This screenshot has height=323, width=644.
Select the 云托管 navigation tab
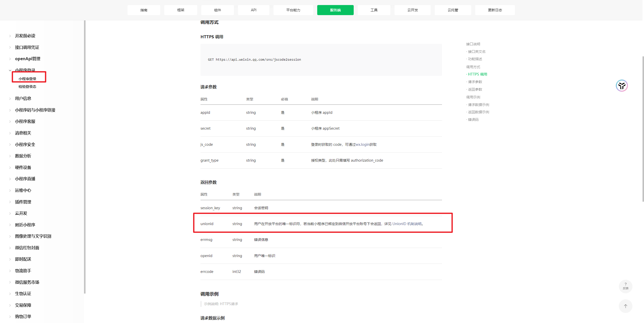coord(453,10)
